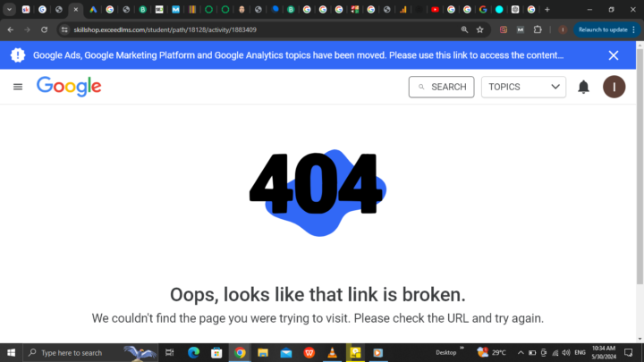Viewport: 644px width, 362px height.
Task: View site information icon in address bar
Action: point(64,29)
